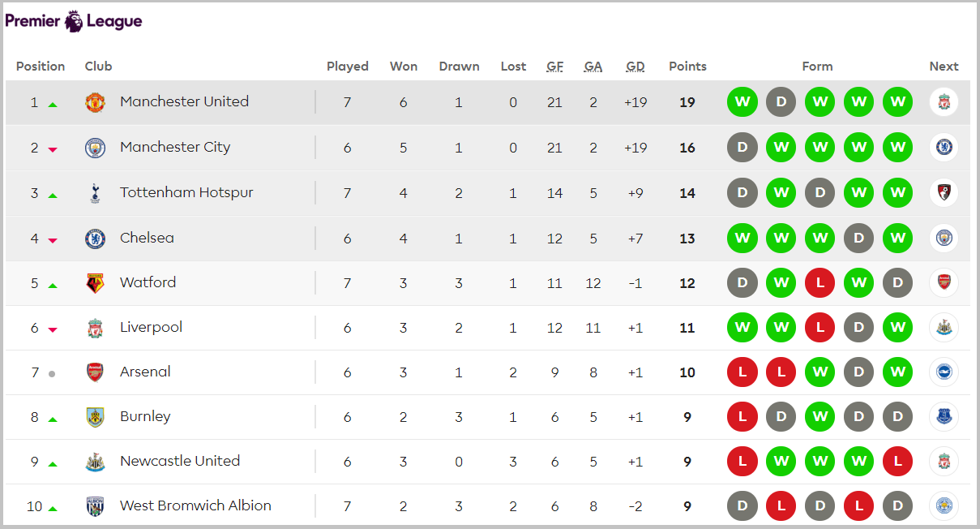Open Watford's next opponent Arsenal badge
This screenshot has height=529, width=980.
tap(944, 283)
